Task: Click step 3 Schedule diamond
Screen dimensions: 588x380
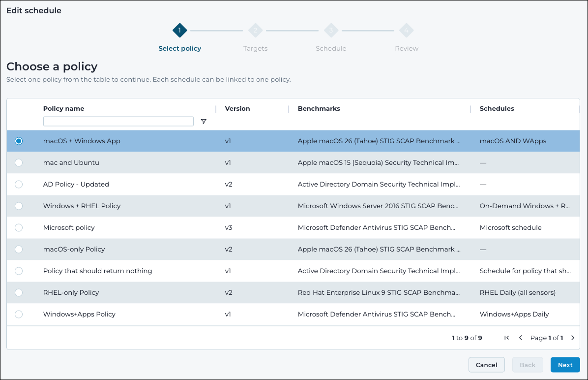Action: pos(331,31)
